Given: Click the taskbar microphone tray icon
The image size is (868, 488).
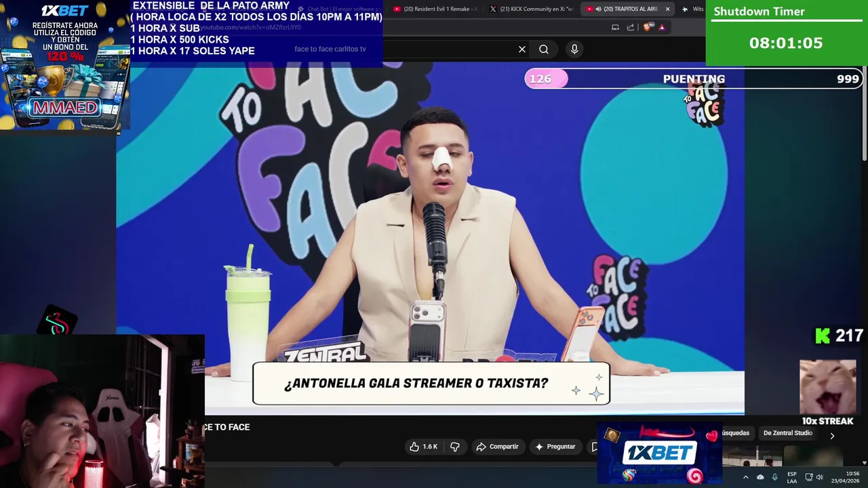Looking at the screenshot, I should [x=774, y=477].
